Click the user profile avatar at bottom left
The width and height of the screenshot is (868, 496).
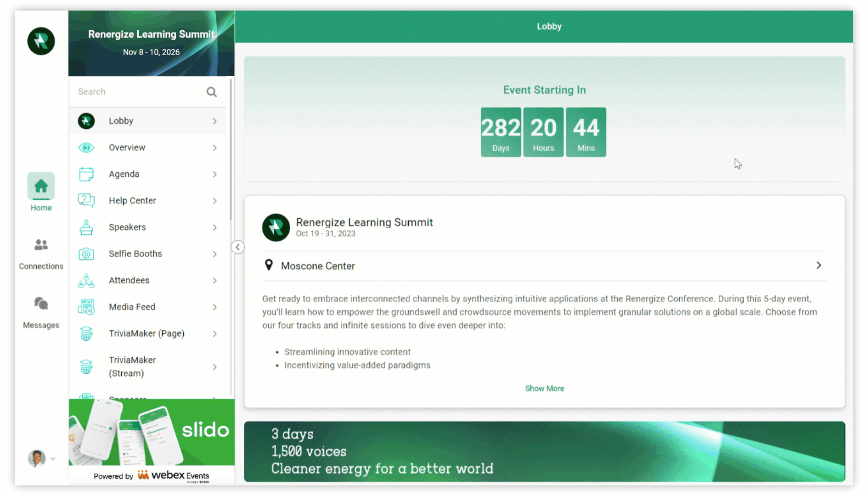click(x=36, y=458)
